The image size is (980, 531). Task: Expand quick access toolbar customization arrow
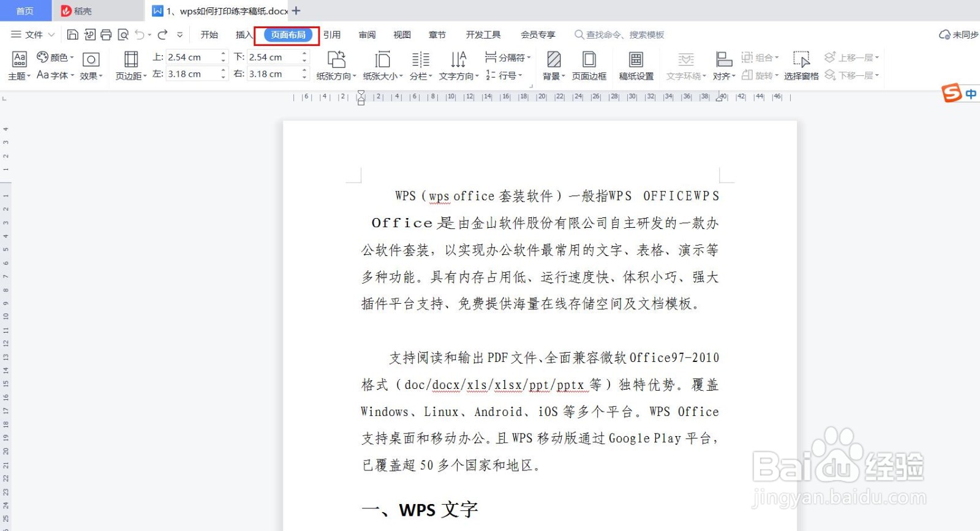pos(179,35)
